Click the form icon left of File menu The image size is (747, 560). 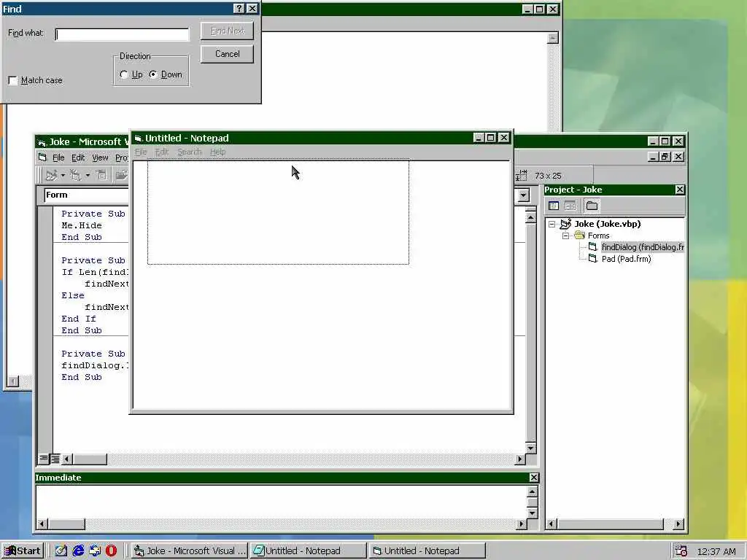tap(42, 157)
